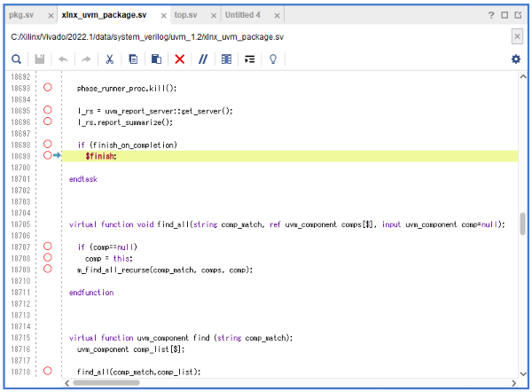Screen dimensions: 532x392
Task: Click the virtual function uvm_component find line
Action: click(181, 338)
